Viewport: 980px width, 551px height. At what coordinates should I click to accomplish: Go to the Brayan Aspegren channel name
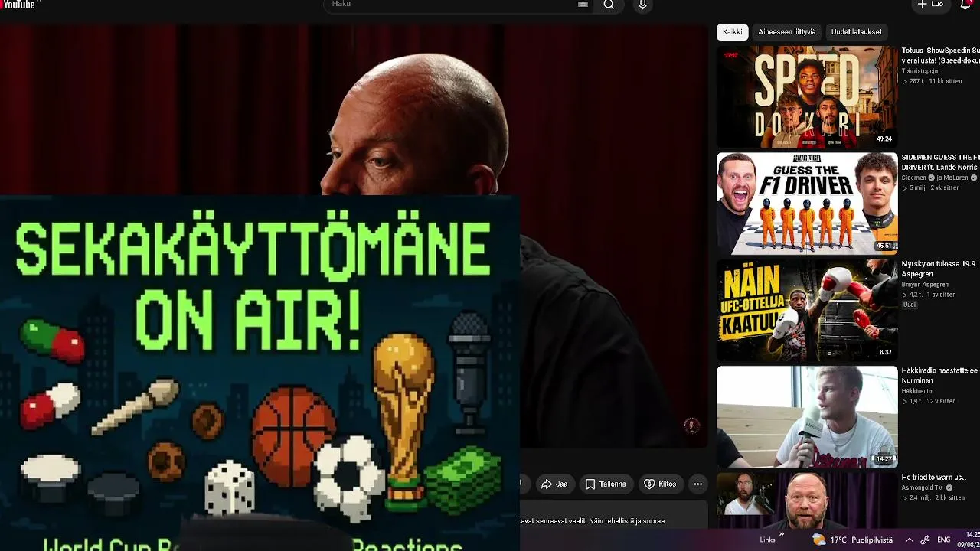pyautogui.click(x=925, y=285)
